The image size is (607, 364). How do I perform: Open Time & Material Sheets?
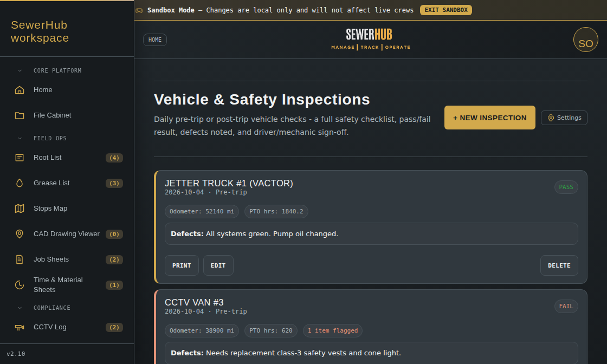67,285
